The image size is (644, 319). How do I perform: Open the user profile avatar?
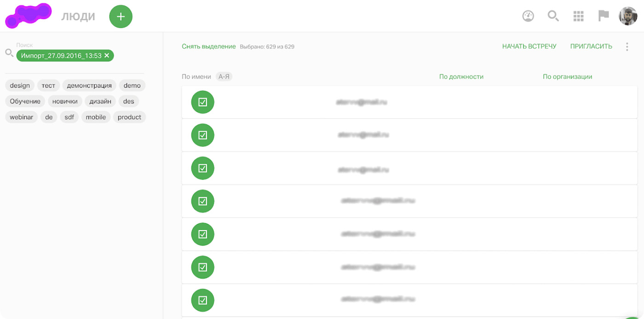click(x=628, y=16)
